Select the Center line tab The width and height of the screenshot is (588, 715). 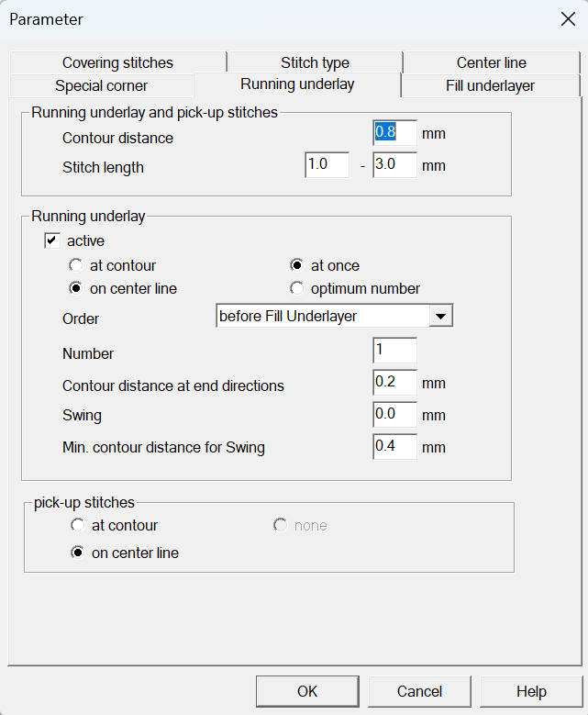pos(491,62)
